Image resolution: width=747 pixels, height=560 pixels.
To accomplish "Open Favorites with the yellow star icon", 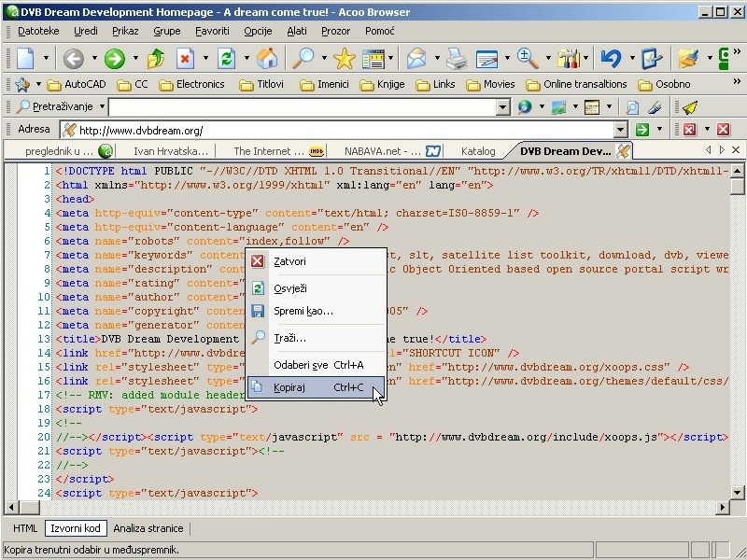I will tap(344, 59).
